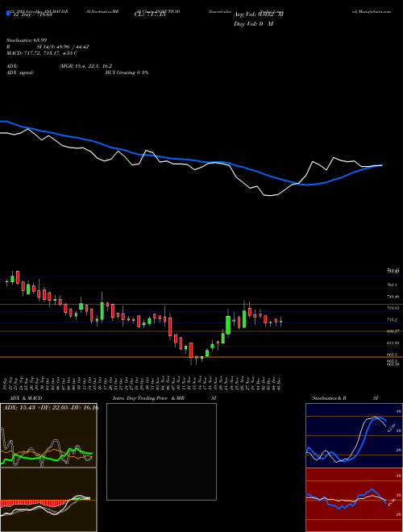Click the long red candle near 06 Nov
Screen dimensions: 403x532
coord(170,326)
